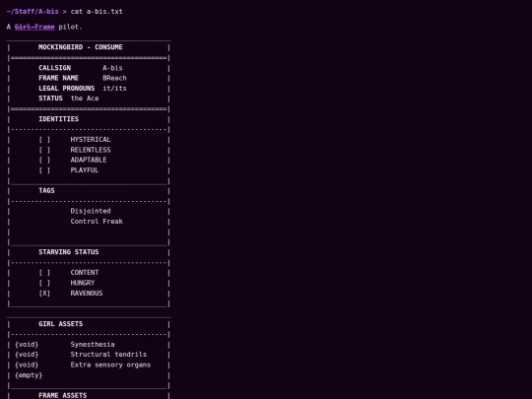This screenshot has width=532, height=399.
Task: Uncheck the RAVENOUS starving status box
Action: pos(44,294)
